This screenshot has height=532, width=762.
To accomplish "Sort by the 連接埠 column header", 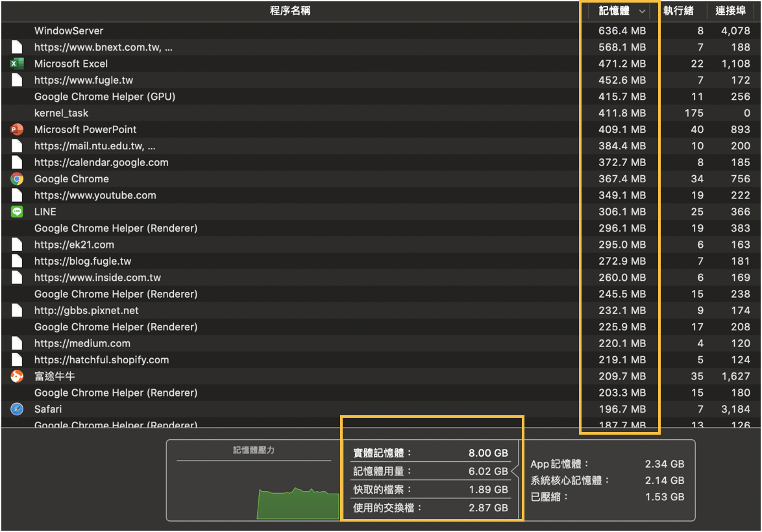I will click(x=730, y=10).
